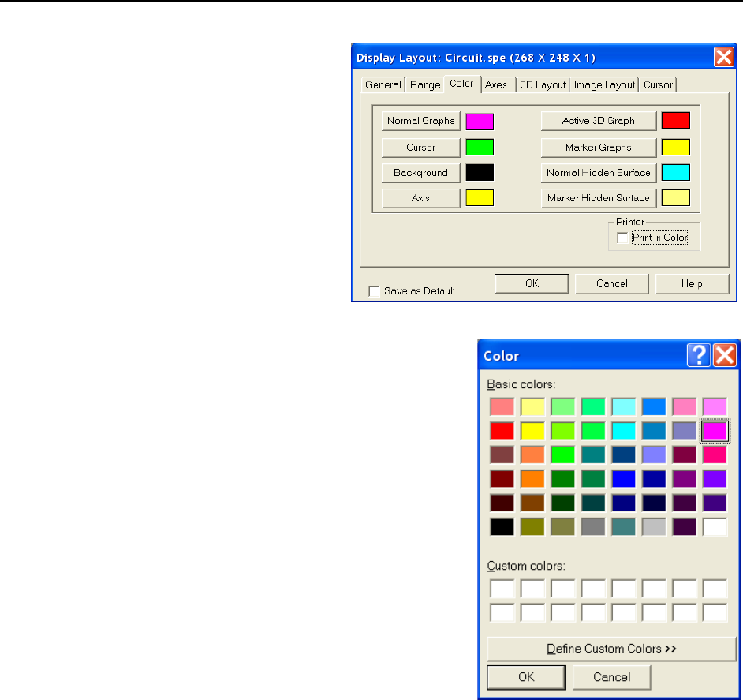This screenshot has width=743, height=700.
Task: Click the Background color button
Action: (420, 173)
